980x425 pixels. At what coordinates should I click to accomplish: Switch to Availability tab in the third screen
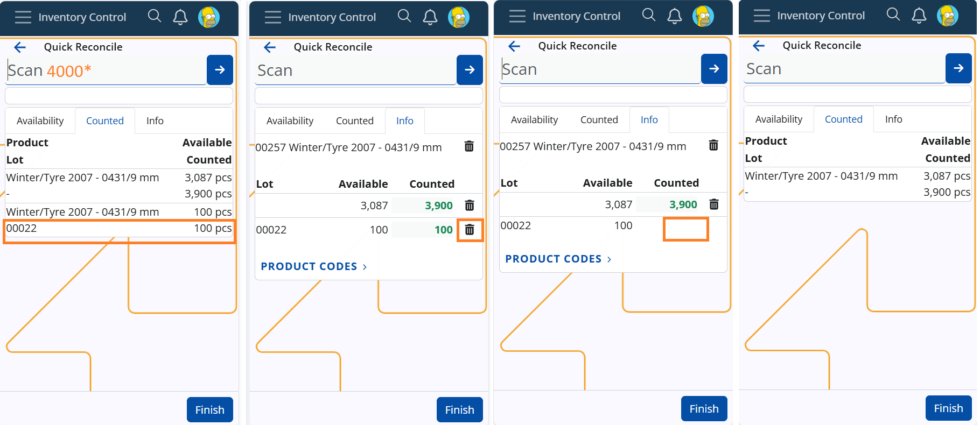click(x=534, y=120)
